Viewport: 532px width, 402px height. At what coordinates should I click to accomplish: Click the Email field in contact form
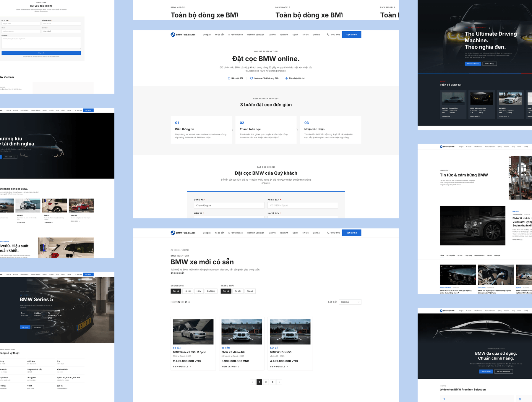coord(21,31)
